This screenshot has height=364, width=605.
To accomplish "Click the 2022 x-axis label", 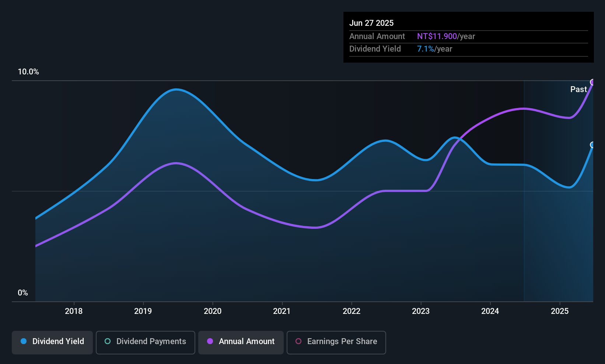I will pyautogui.click(x=352, y=311).
